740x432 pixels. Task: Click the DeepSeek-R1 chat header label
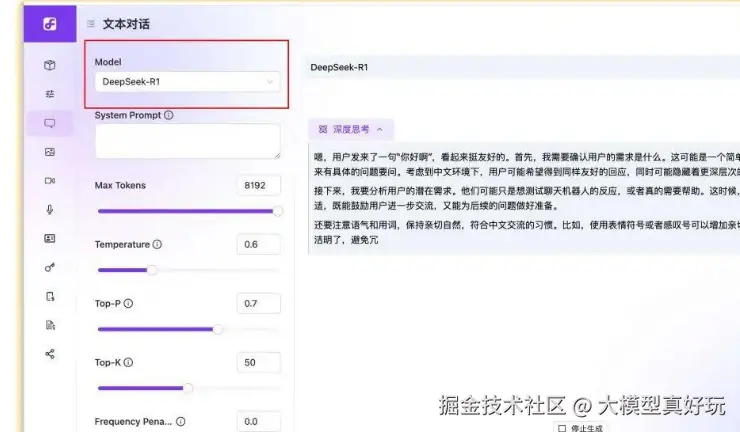339,67
